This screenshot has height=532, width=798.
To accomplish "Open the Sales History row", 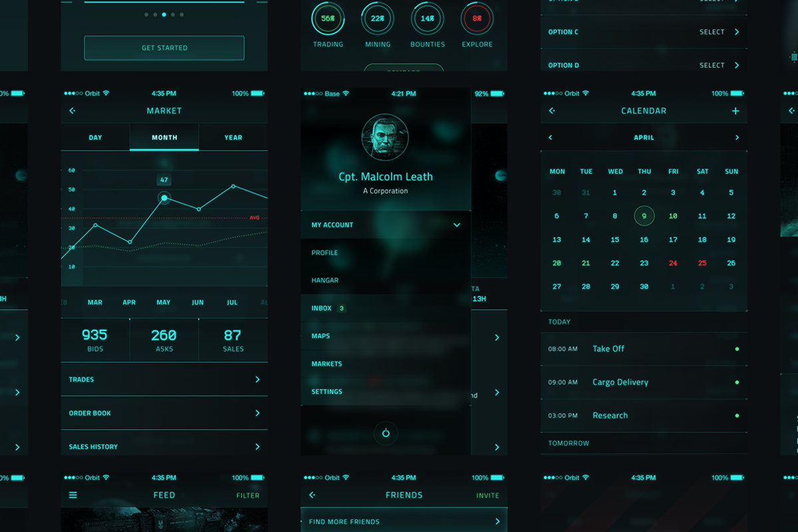I will pyautogui.click(x=164, y=446).
